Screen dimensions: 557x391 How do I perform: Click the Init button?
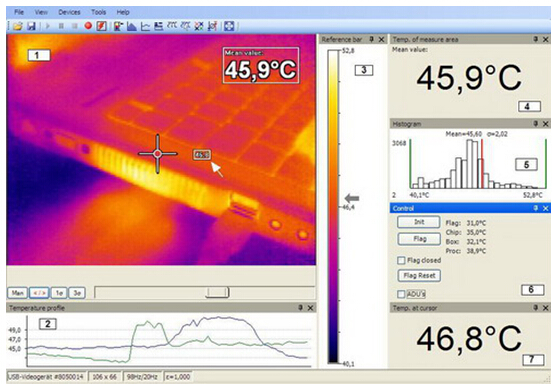(x=419, y=222)
